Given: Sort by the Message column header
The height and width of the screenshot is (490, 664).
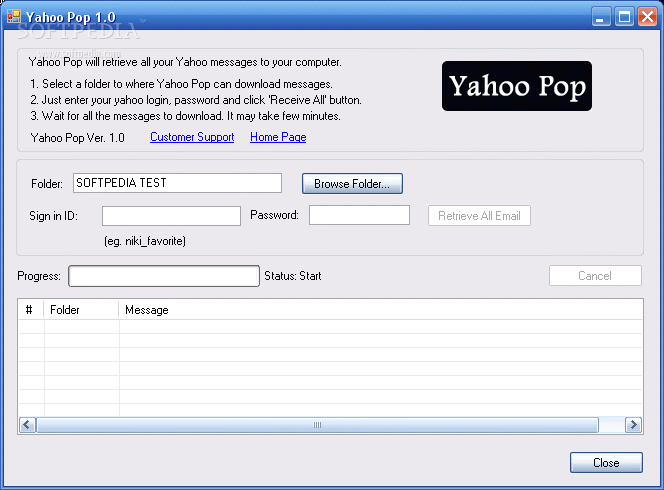Looking at the screenshot, I should 380,310.
